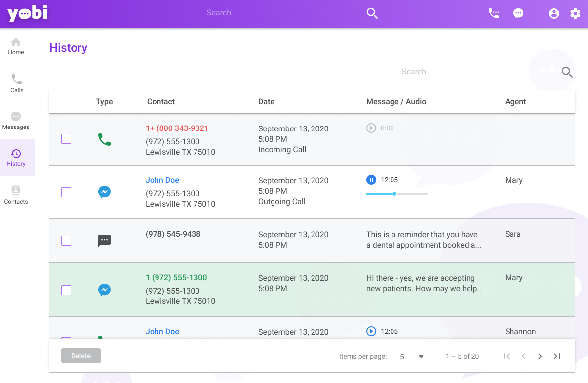Open Contacts in the sidebar
588x383 pixels.
(x=16, y=195)
